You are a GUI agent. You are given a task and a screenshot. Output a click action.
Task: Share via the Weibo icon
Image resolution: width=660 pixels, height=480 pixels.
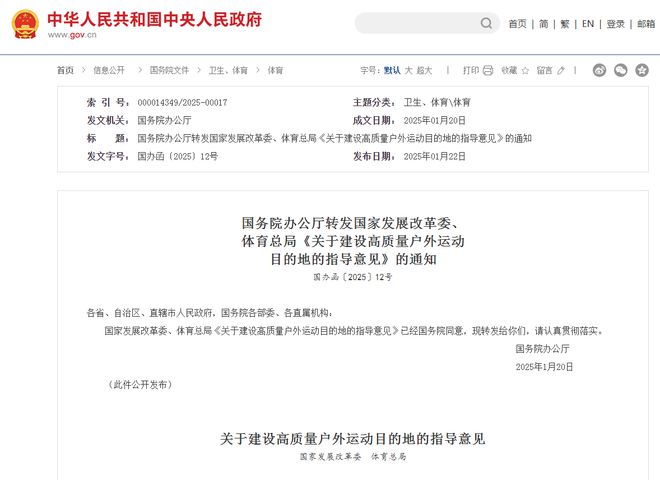tap(599, 70)
